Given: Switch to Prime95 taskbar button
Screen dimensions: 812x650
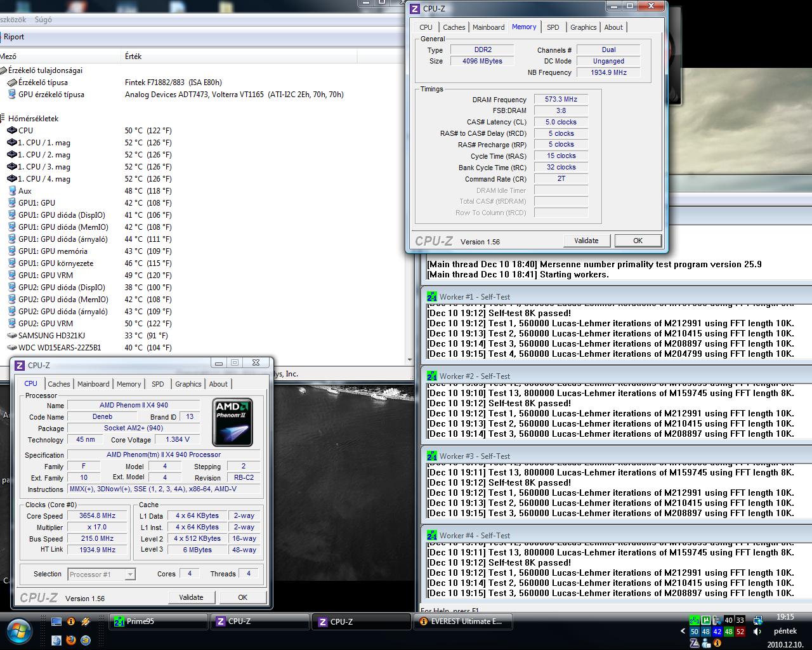Looking at the screenshot, I should 159,622.
